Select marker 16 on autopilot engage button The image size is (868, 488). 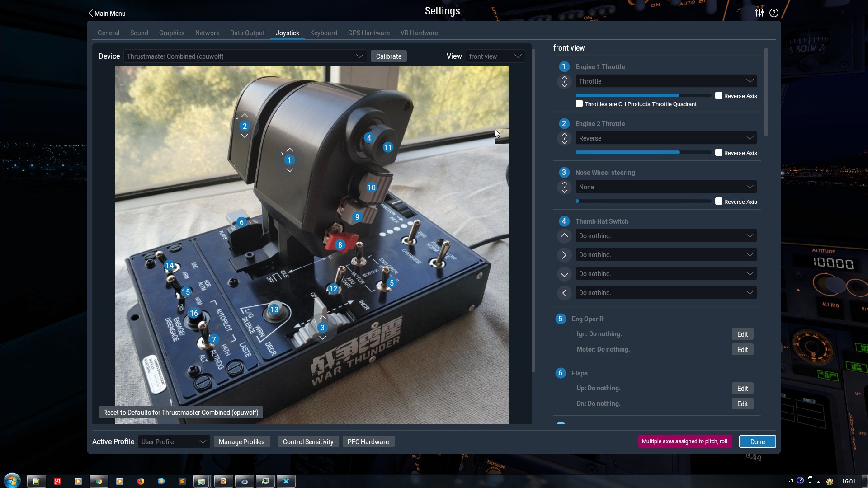point(194,313)
